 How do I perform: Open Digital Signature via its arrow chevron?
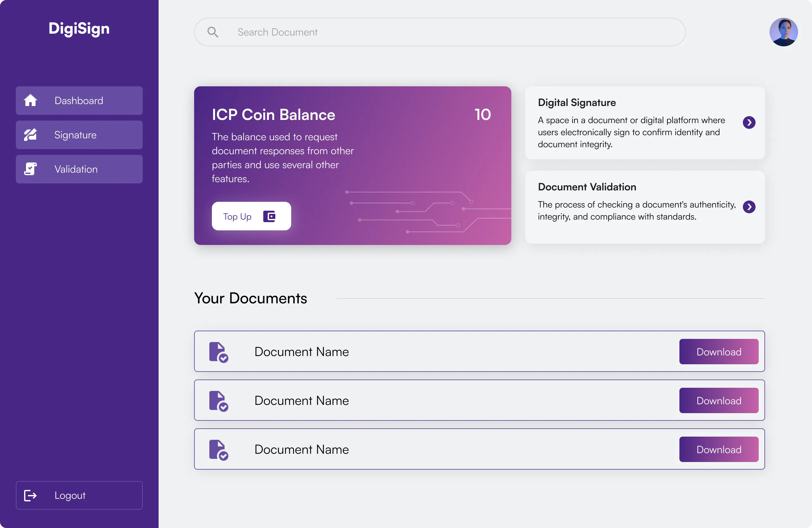point(749,122)
